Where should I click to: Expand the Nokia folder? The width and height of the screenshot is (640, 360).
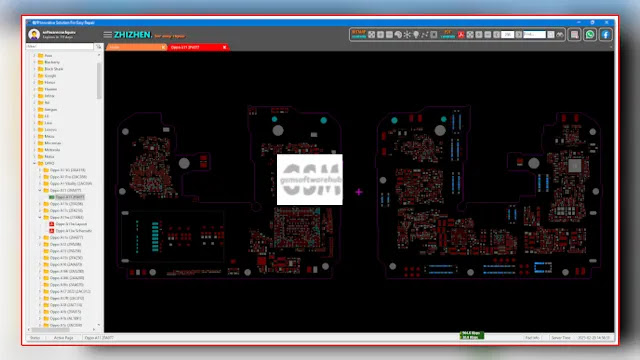(34, 156)
